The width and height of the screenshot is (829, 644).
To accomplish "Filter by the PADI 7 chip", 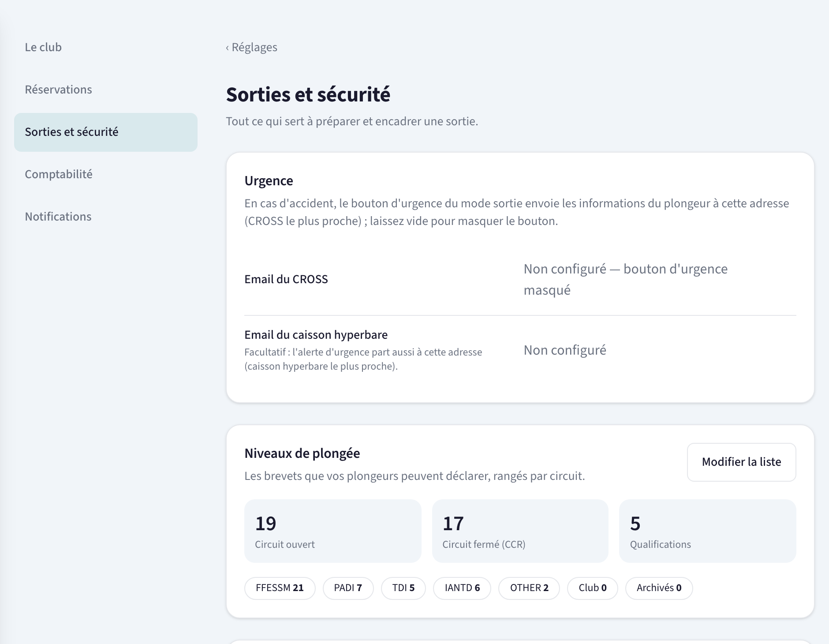I will click(348, 588).
